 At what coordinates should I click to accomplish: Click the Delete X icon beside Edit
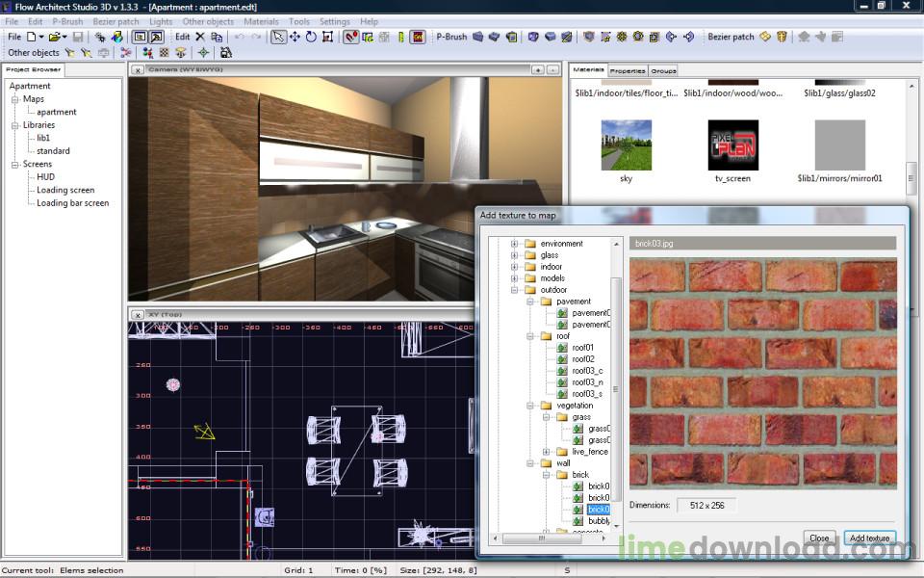click(200, 37)
